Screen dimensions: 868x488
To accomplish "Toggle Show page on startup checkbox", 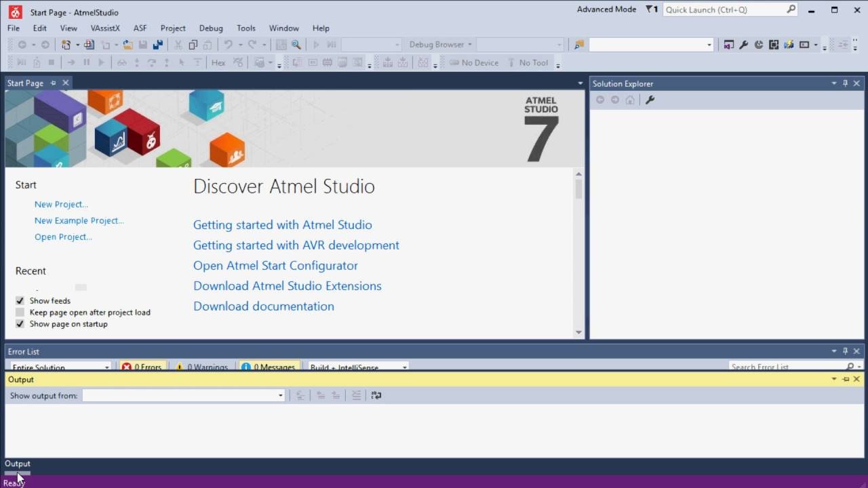I will 20,323.
